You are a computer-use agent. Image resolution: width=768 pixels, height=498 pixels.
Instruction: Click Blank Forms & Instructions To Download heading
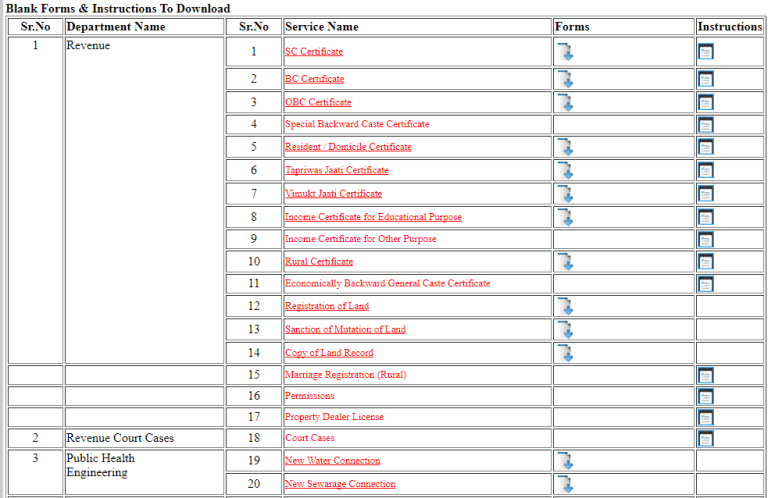[118, 8]
